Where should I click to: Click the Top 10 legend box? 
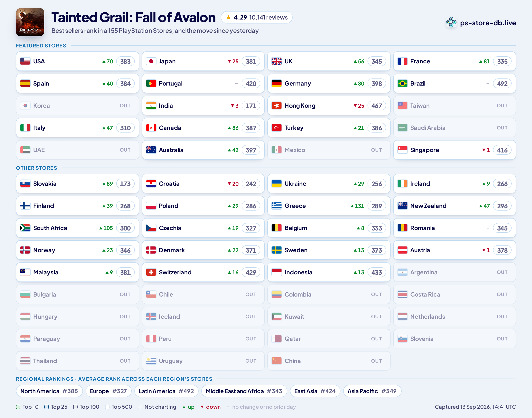(18, 407)
